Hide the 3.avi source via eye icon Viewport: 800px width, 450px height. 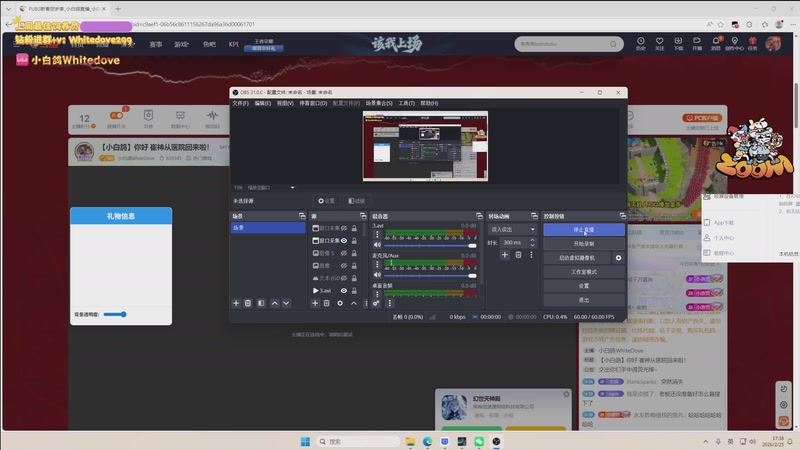click(x=344, y=290)
